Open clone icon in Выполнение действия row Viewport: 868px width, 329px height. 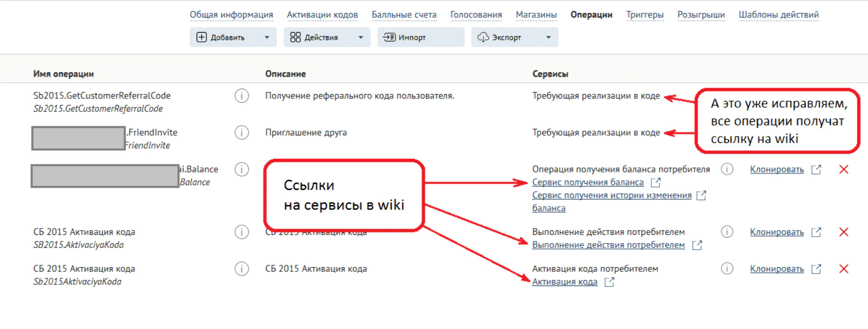pos(816,232)
